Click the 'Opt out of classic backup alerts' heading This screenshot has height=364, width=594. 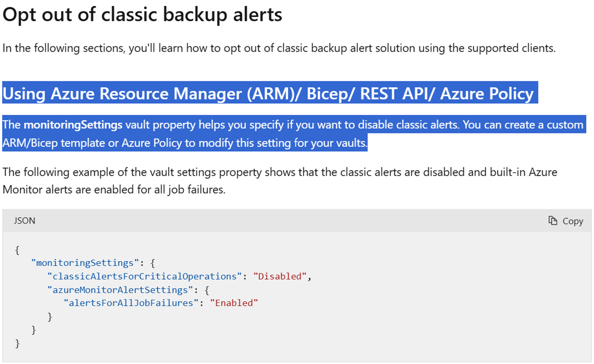(x=142, y=15)
